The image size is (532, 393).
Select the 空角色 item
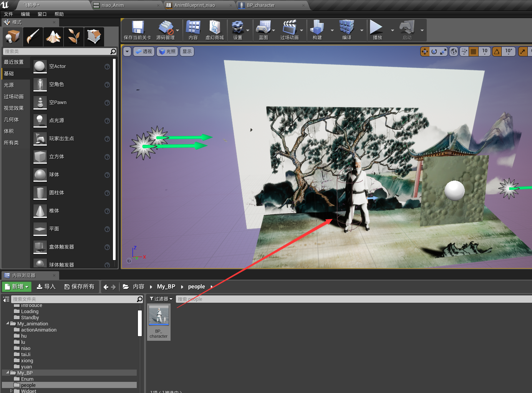click(x=72, y=85)
